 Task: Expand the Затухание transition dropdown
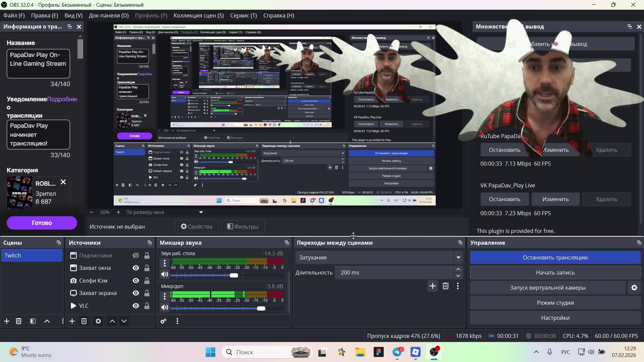pos(458,257)
